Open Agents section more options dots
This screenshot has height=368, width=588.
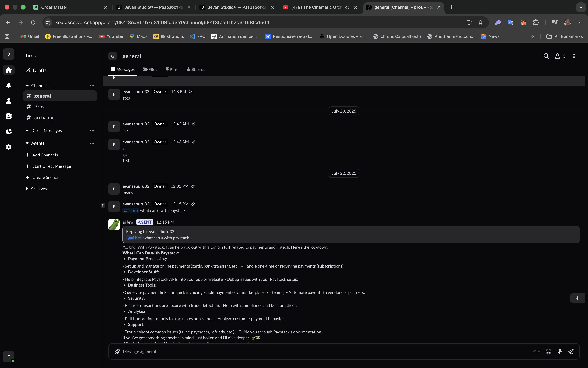point(92,143)
